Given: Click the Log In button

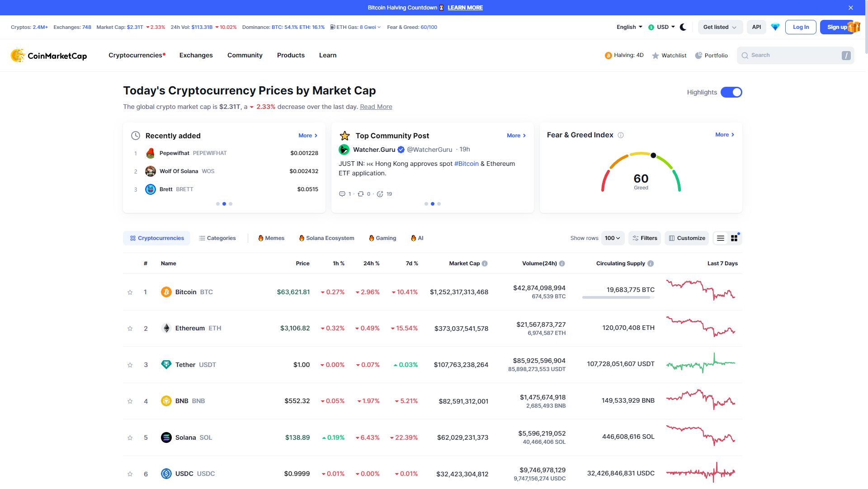Looking at the screenshot, I should click(801, 27).
